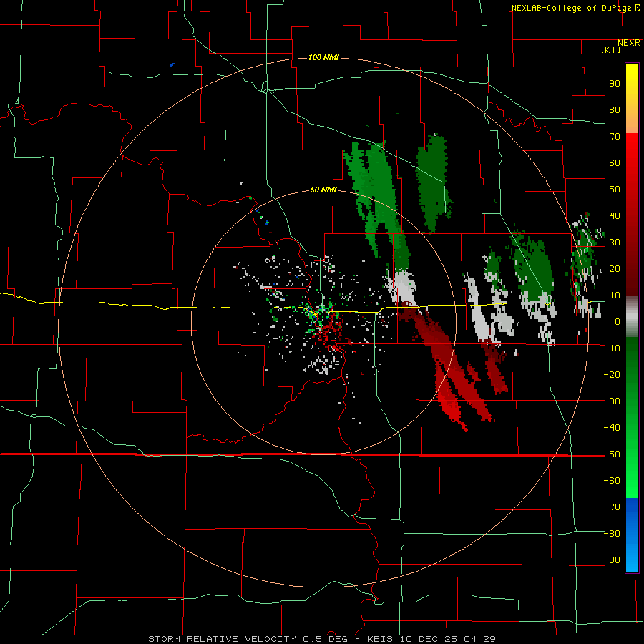Viewport: 644px width, 644px height.
Task: Click the 0.5 DEG elevation text
Action: (x=325, y=639)
